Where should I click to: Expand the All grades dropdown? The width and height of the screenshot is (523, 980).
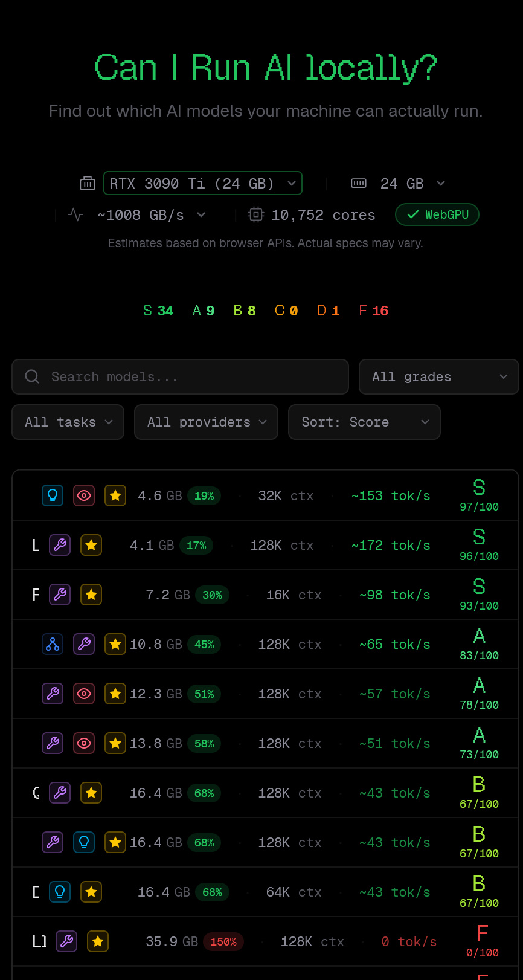[x=438, y=377]
